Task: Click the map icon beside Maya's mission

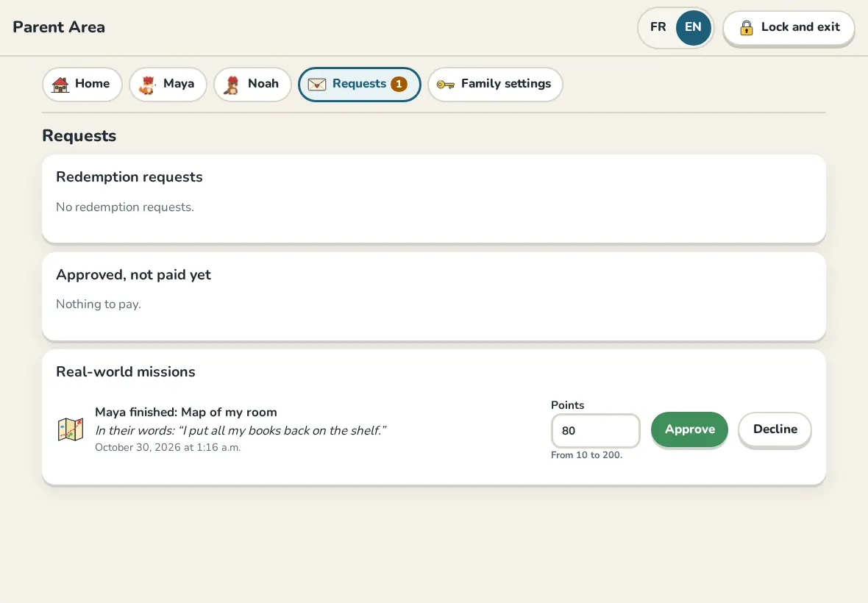Action: [x=71, y=429]
